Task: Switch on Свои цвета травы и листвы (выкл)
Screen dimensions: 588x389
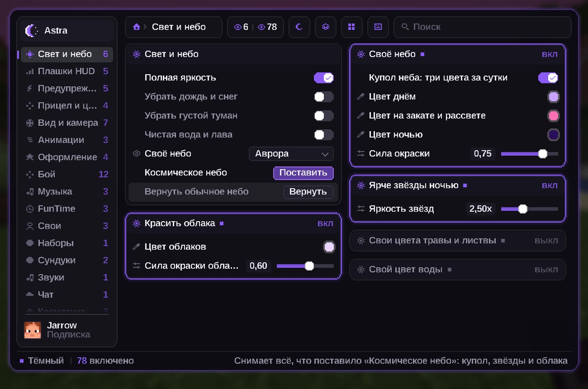Action: click(546, 241)
